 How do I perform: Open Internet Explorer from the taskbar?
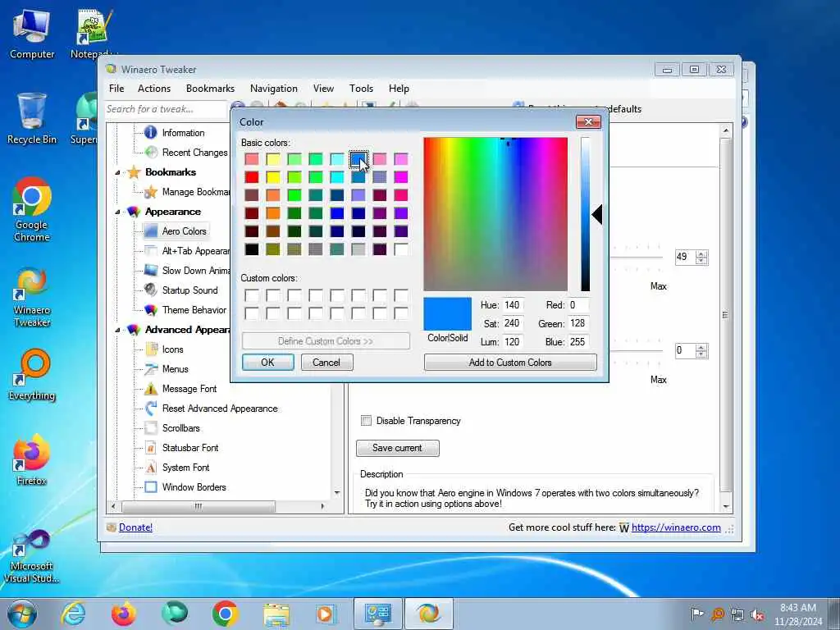(x=73, y=614)
